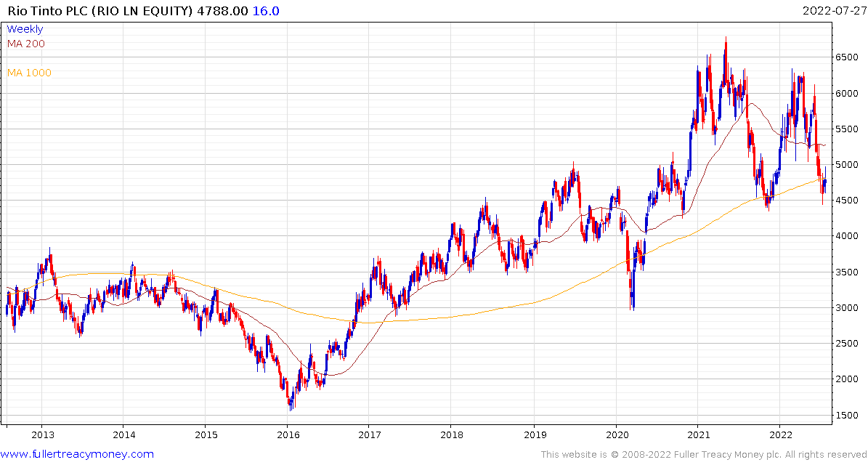
Task: Click the last price value 4788.00
Action: click(x=224, y=11)
